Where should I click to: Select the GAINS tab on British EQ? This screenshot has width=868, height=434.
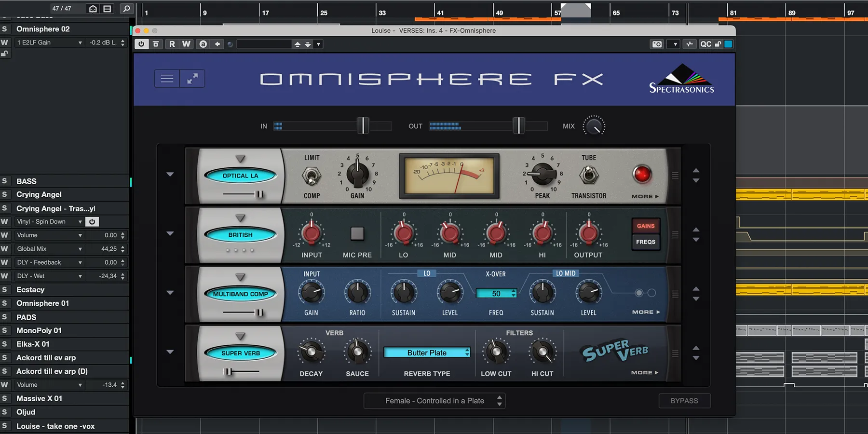[x=645, y=226]
